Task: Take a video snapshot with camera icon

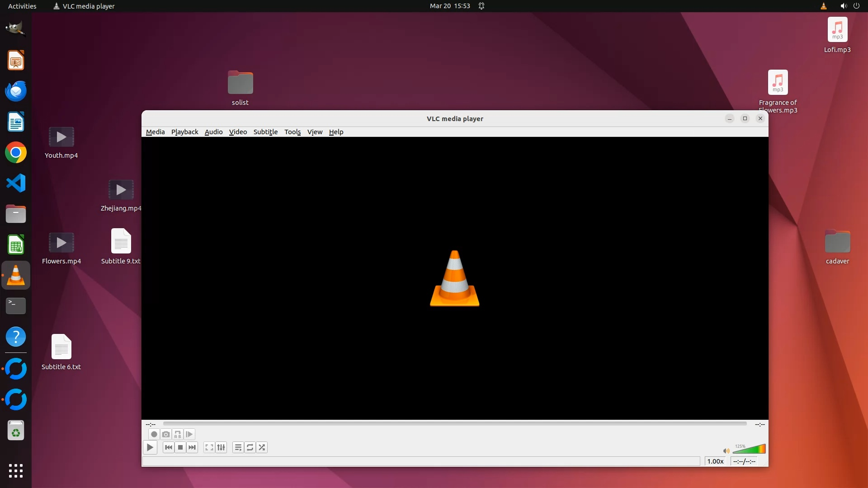Action: [x=166, y=434]
